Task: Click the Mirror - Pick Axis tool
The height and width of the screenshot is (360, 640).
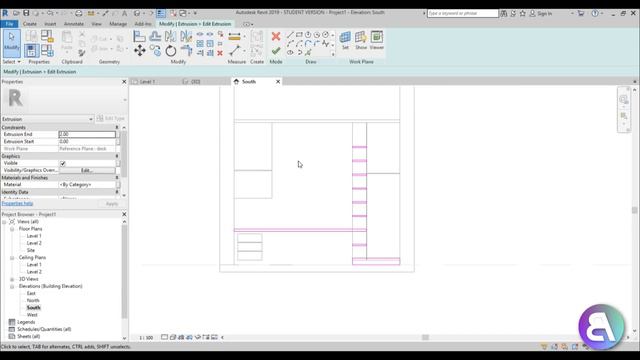Action: click(171, 36)
